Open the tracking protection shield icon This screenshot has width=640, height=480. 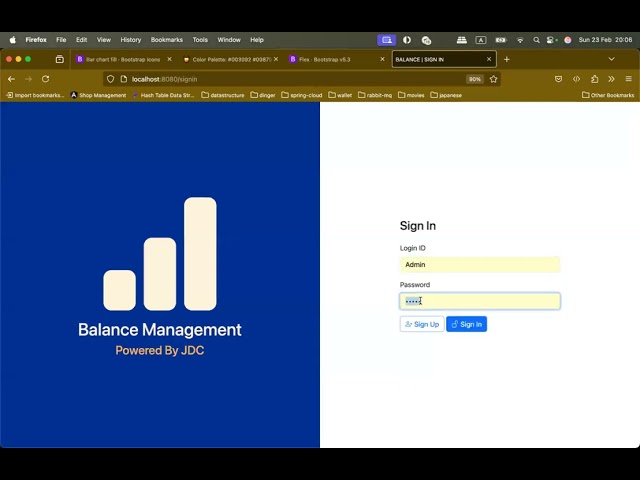tap(110, 79)
